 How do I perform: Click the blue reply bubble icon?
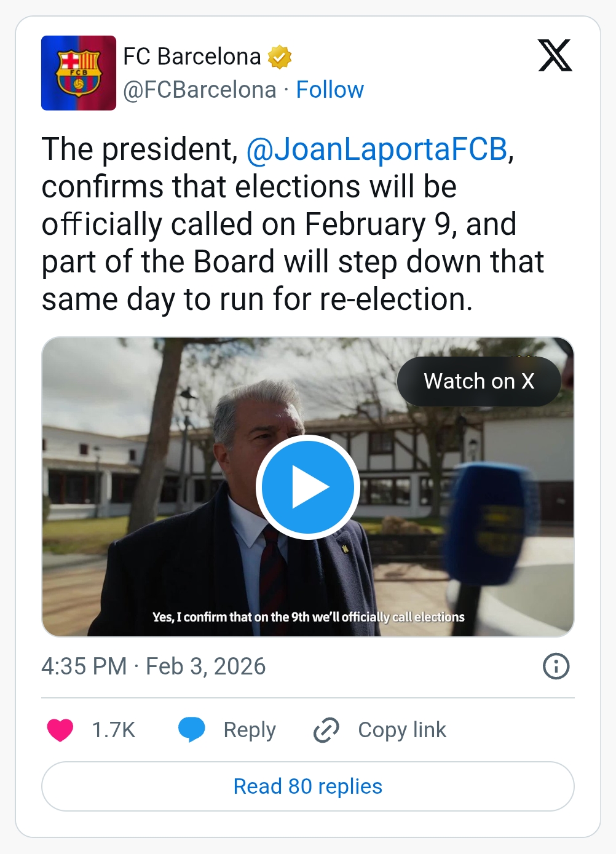click(191, 730)
